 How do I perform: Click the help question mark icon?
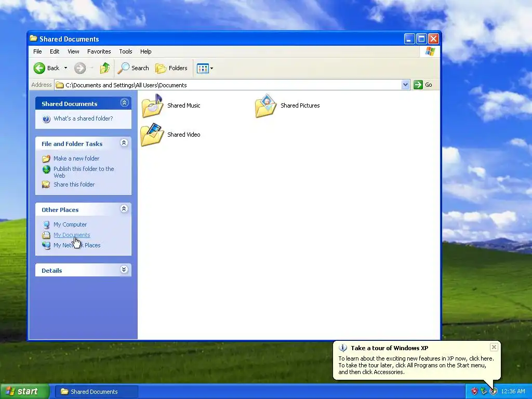pyautogui.click(x=46, y=119)
